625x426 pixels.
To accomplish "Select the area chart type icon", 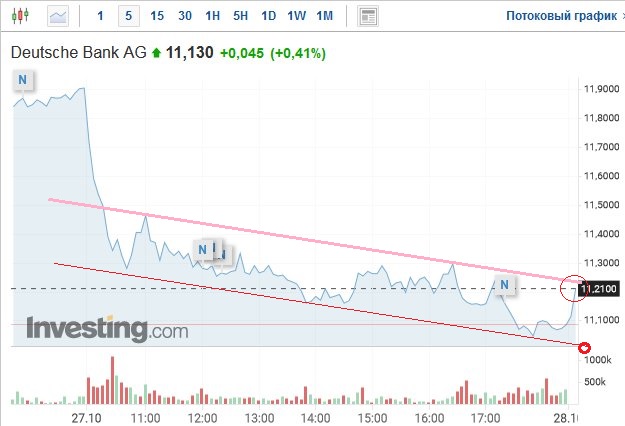I will [x=58, y=16].
